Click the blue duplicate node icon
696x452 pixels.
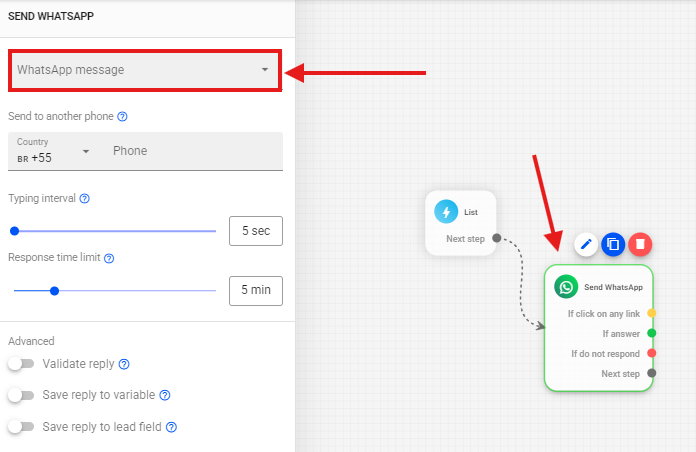pyautogui.click(x=613, y=244)
